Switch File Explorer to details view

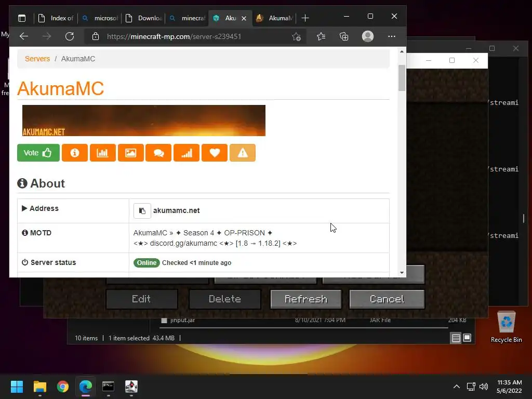tap(456, 338)
